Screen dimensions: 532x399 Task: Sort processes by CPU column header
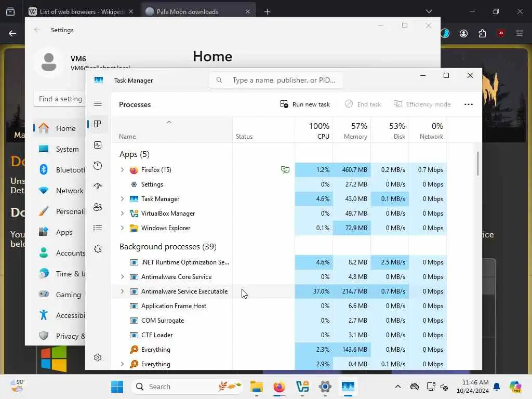pos(314,130)
